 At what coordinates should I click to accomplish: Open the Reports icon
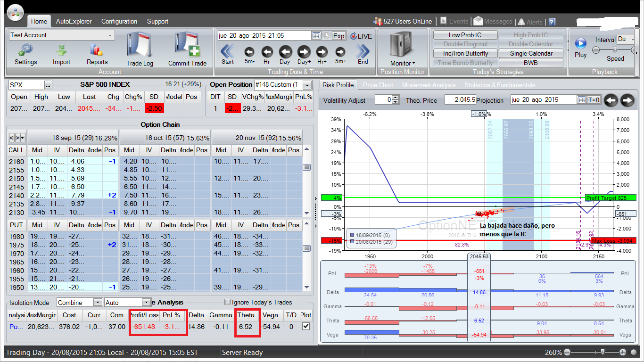(97, 50)
